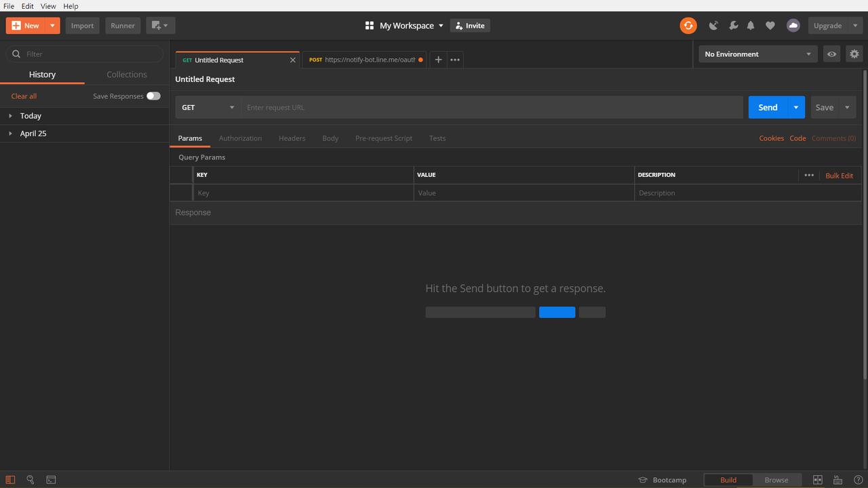The width and height of the screenshot is (868, 488).
Task: Switch to the Collections tab
Action: coord(127,75)
